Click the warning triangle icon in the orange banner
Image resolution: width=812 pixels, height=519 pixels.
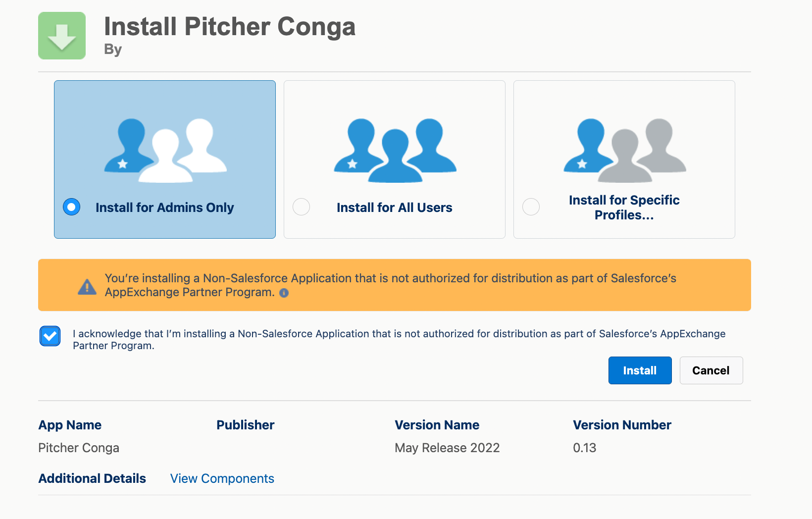[x=87, y=285]
